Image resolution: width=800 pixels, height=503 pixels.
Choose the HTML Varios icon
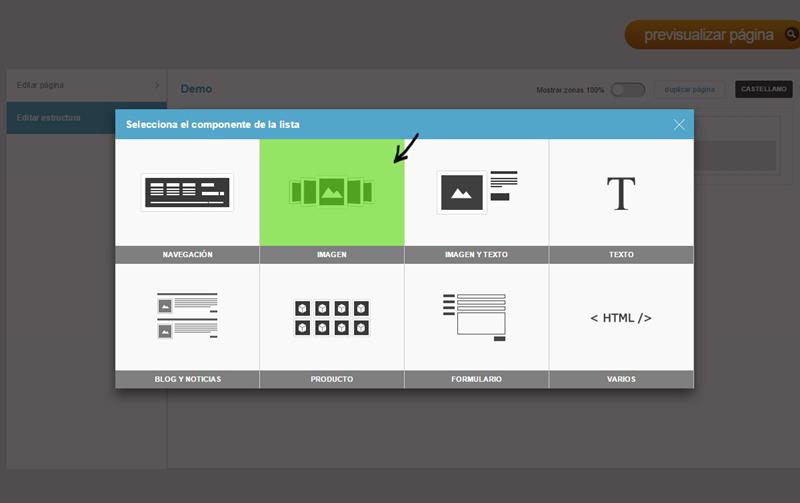coord(621,318)
